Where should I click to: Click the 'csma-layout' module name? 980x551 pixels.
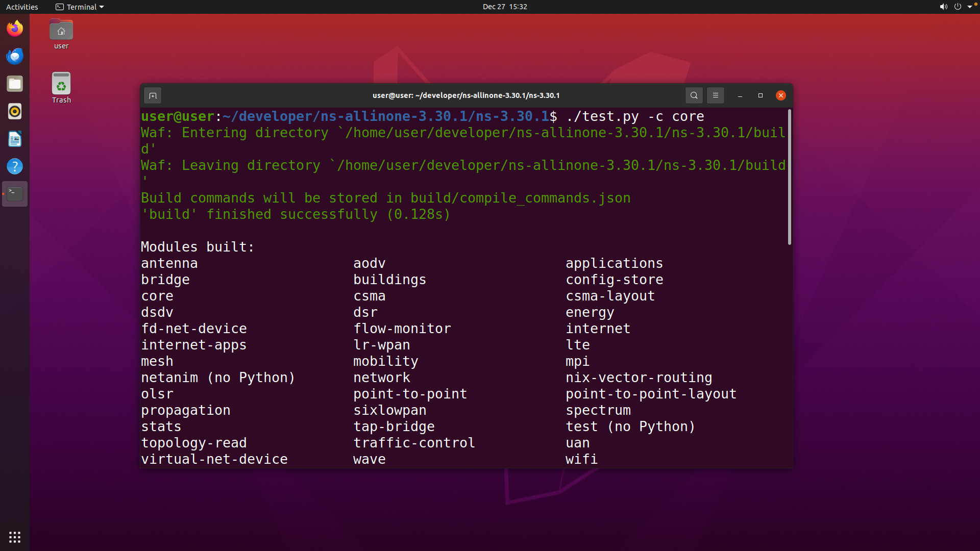(610, 296)
